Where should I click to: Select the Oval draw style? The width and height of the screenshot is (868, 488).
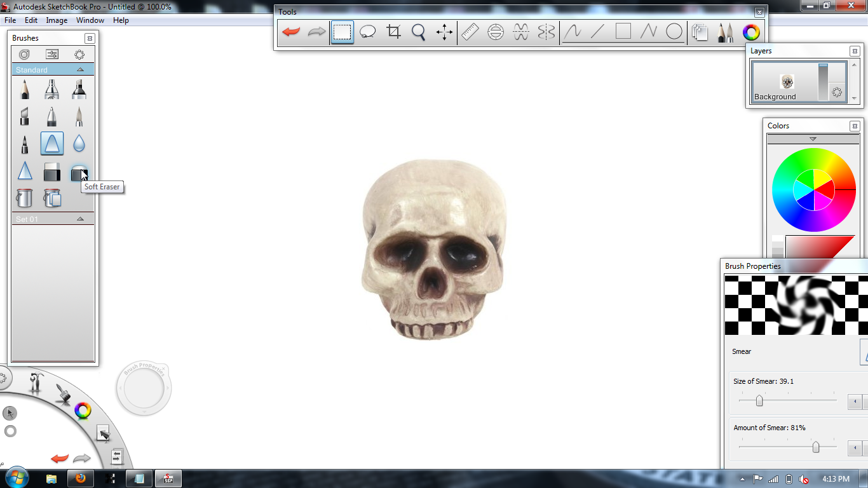(x=674, y=32)
